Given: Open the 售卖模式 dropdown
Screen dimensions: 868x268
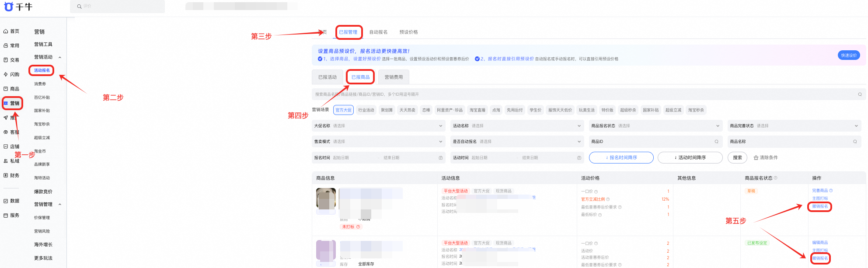Looking at the screenshot, I should (379, 142).
